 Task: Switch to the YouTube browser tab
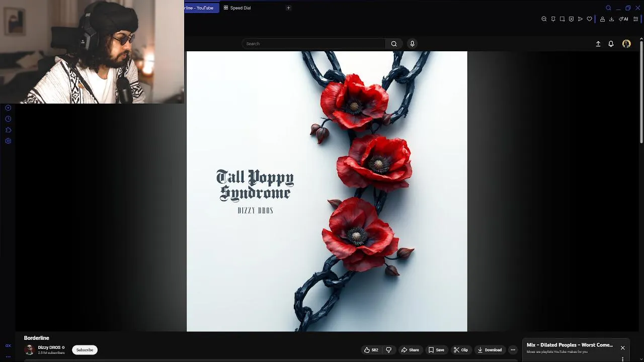201,8
